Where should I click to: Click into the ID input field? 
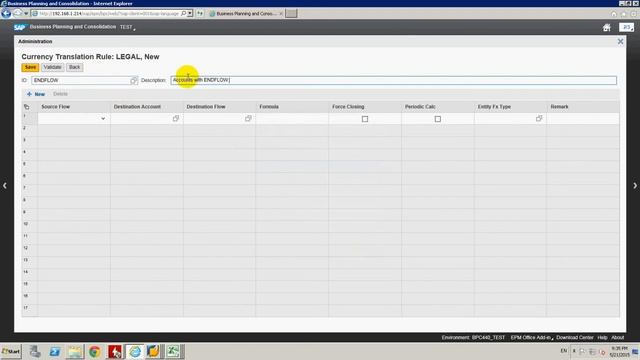(x=81, y=80)
